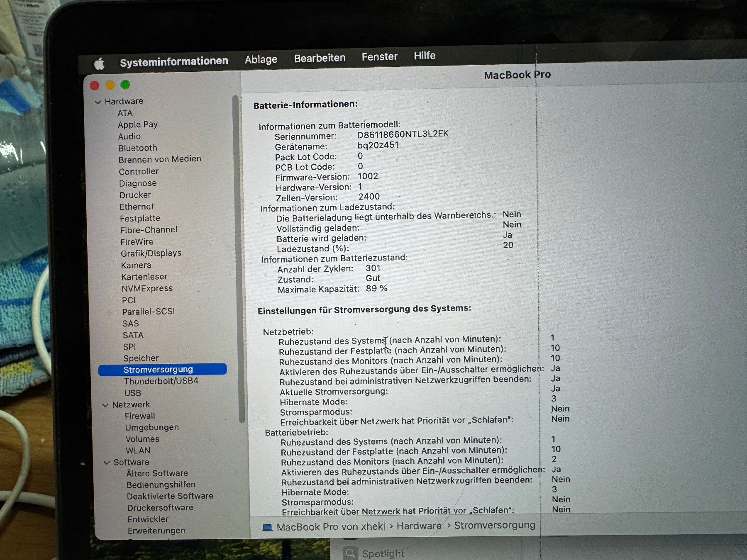Select Volumes under Netzwerk
Viewport: 747px width, 560px height.
(142, 439)
